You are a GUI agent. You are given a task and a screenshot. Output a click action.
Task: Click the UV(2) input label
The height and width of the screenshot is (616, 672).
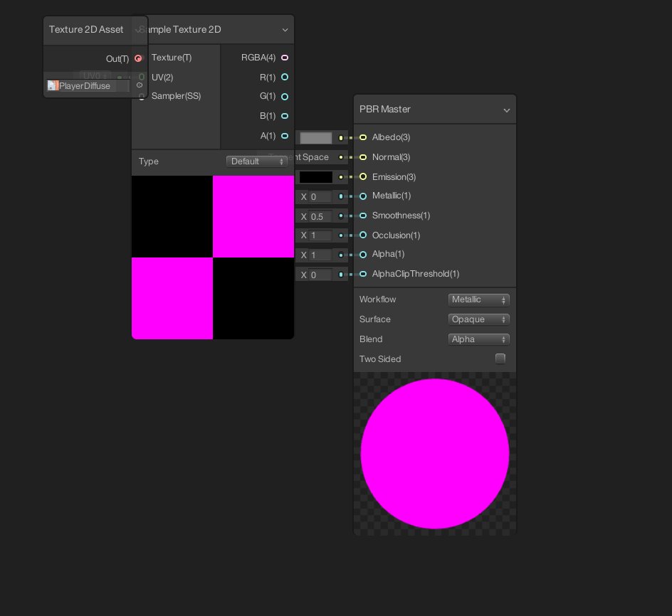tap(162, 78)
